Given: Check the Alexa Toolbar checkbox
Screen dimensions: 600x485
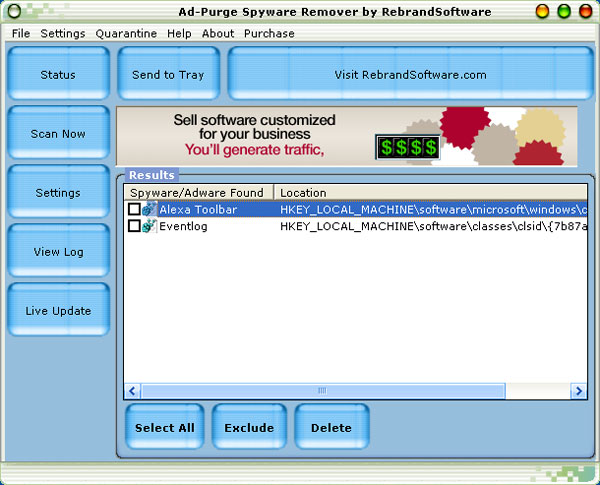Looking at the screenshot, I should point(134,209).
